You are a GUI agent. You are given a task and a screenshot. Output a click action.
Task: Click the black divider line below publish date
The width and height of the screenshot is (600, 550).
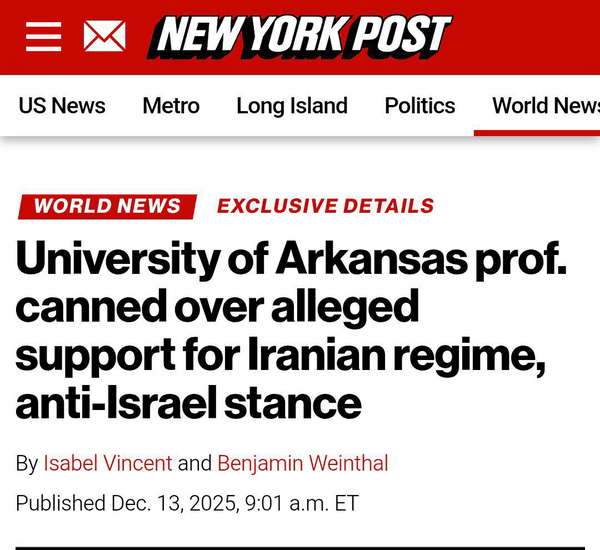point(300,547)
